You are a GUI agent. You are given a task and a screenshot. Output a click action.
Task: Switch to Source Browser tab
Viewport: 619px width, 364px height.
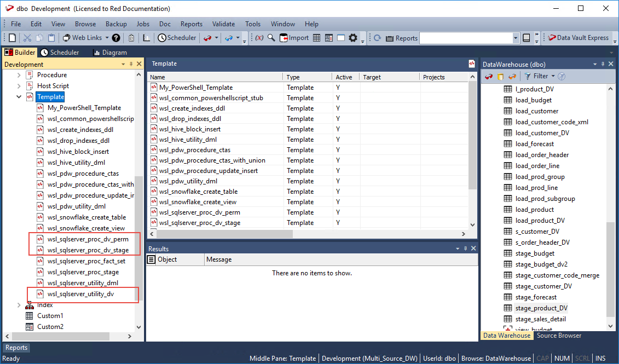tap(559, 336)
